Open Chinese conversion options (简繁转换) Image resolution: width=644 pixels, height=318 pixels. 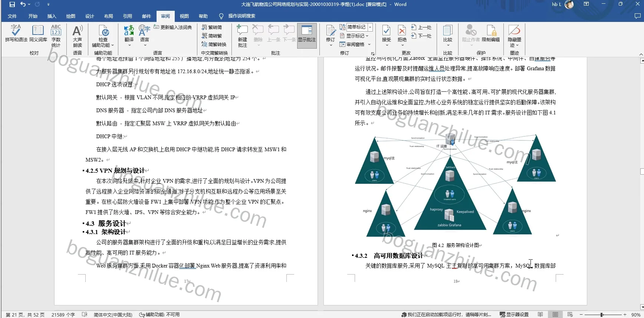tap(214, 44)
